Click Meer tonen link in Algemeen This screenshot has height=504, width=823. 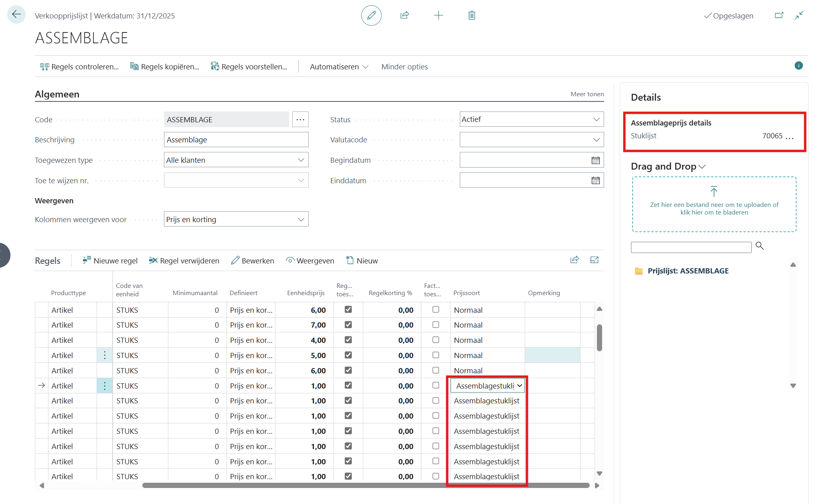click(587, 94)
